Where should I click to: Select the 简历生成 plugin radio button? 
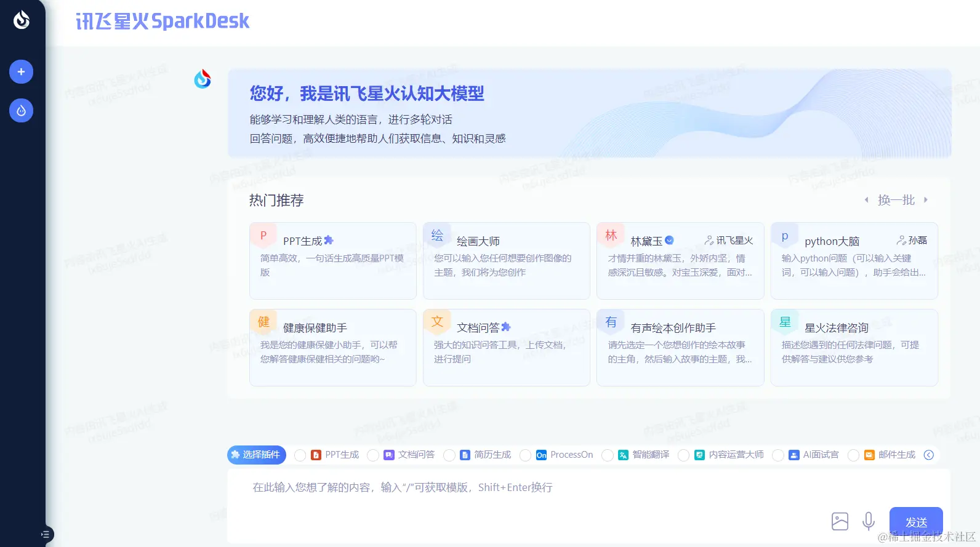click(x=449, y=455)
